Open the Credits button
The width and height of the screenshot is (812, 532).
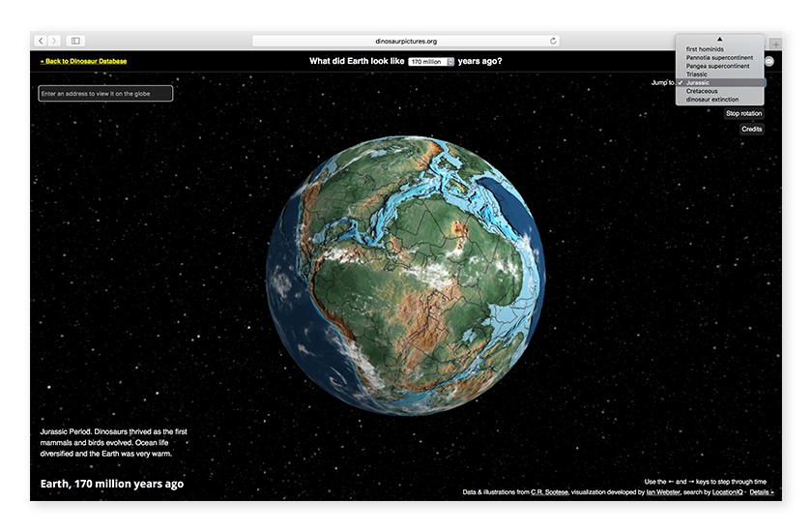click(751, 129)
